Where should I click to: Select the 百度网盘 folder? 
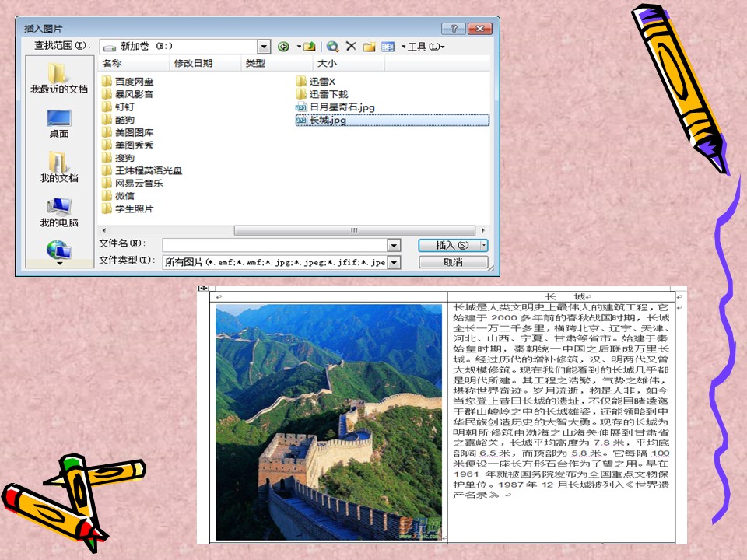(128, 82)
